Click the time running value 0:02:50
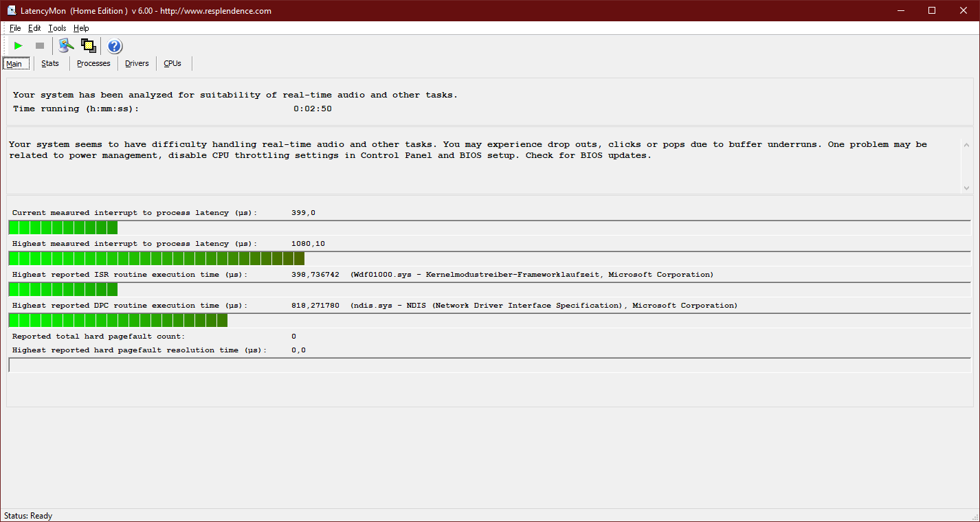 coord(313,109)
